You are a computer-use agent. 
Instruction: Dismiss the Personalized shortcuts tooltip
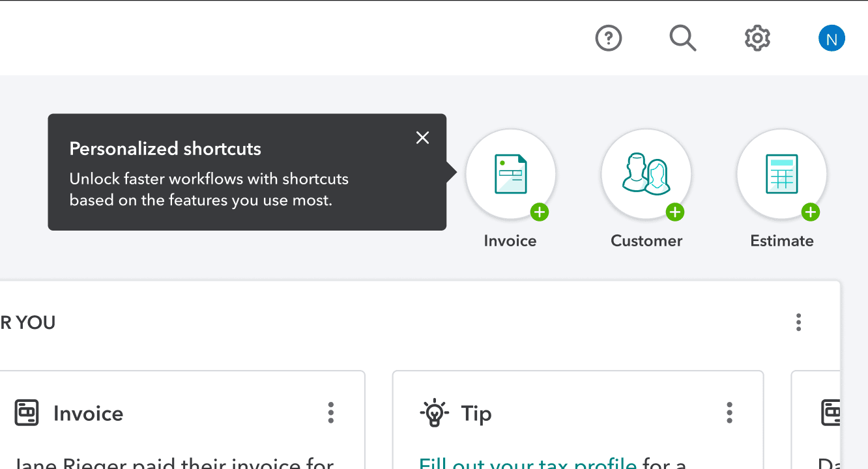pyautogui.click(x=423, y=137)
